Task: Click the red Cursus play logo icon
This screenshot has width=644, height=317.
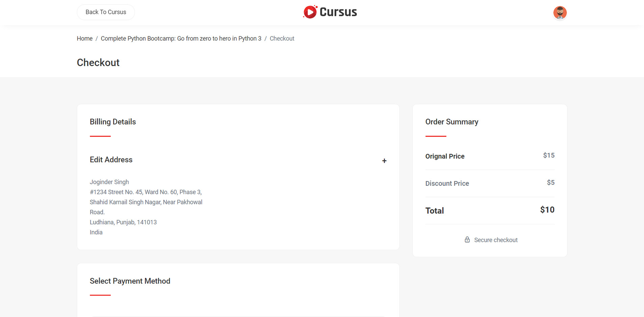Action: (x=310, y=12)
